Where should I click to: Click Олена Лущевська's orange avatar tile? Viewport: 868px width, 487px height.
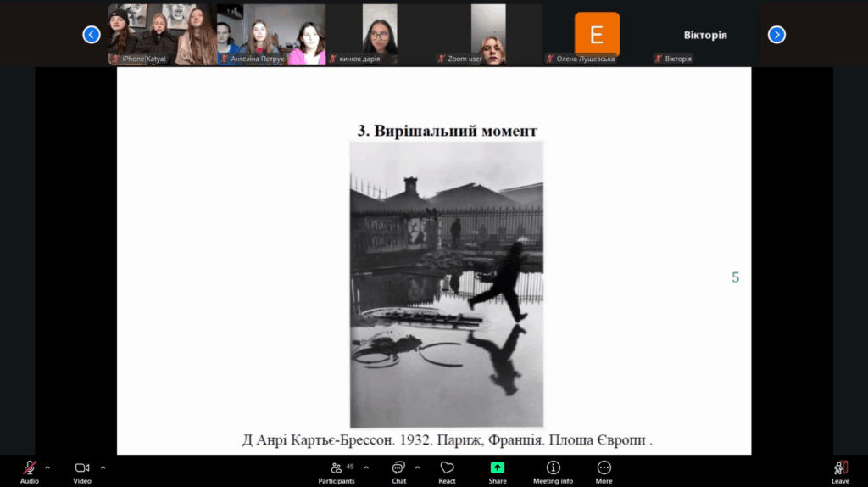point(597,35)
